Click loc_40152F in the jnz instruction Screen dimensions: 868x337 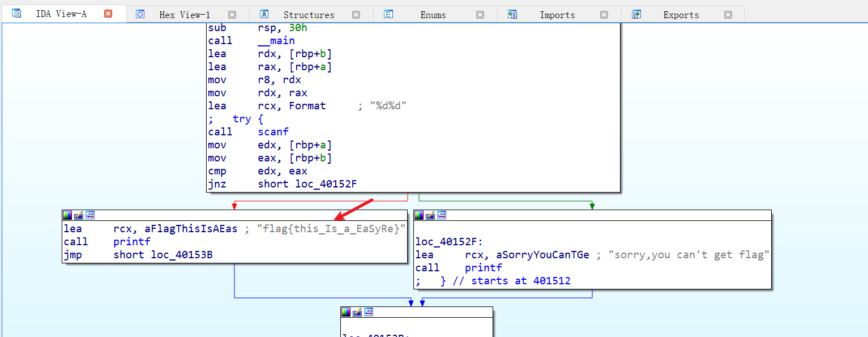[326, 184]
